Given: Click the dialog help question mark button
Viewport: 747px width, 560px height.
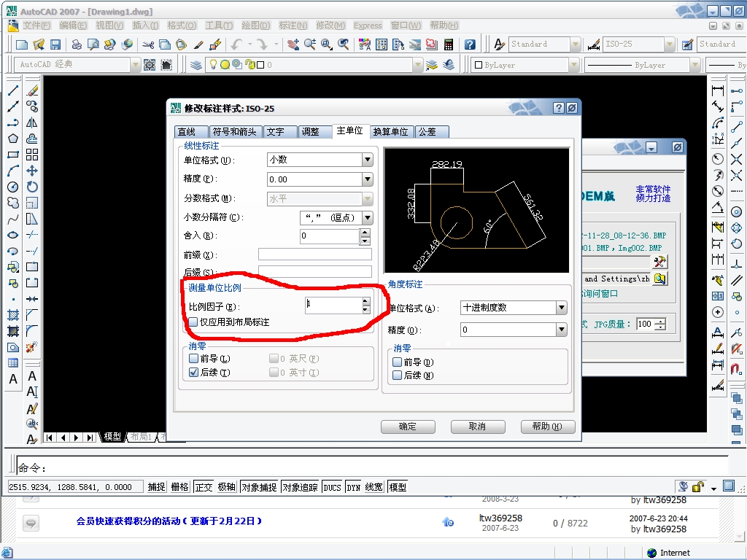Looking at the screenshot, I should pyautogui.click(x=559, y=108).
